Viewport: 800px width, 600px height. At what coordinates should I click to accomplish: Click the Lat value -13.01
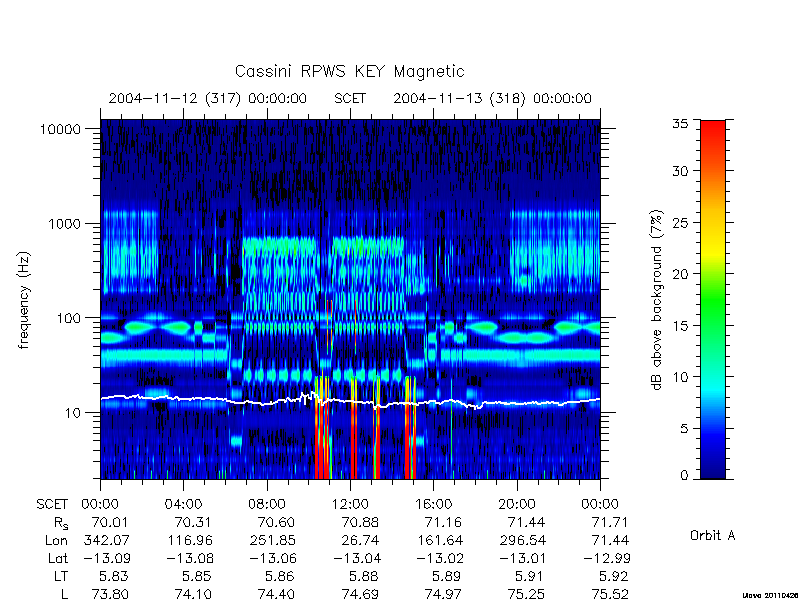tap(523, 558)
